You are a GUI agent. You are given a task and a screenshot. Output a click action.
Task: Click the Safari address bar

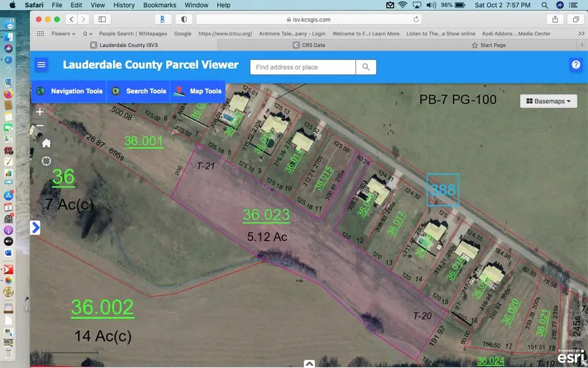click(x=308, y=19)
